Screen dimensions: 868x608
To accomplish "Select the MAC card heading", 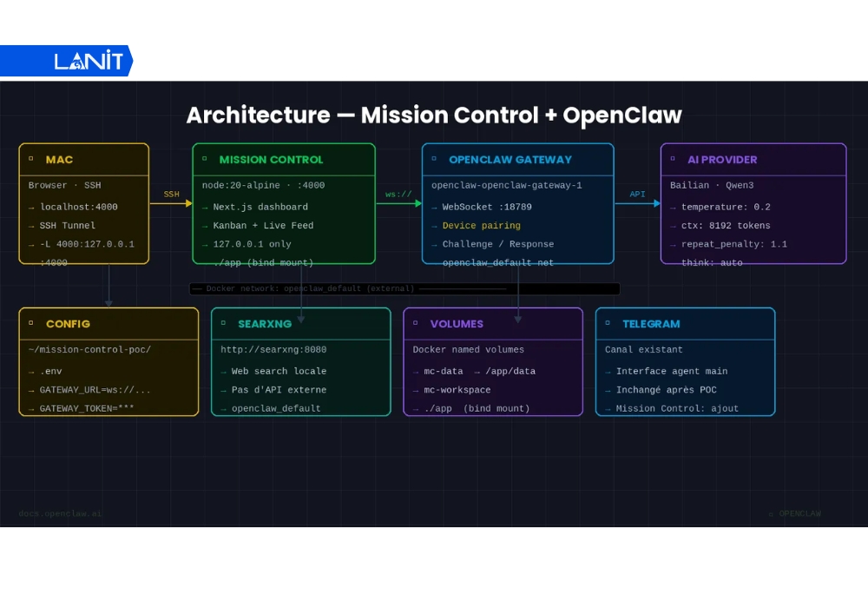I will pyautogui.click(x=59, y=160).
